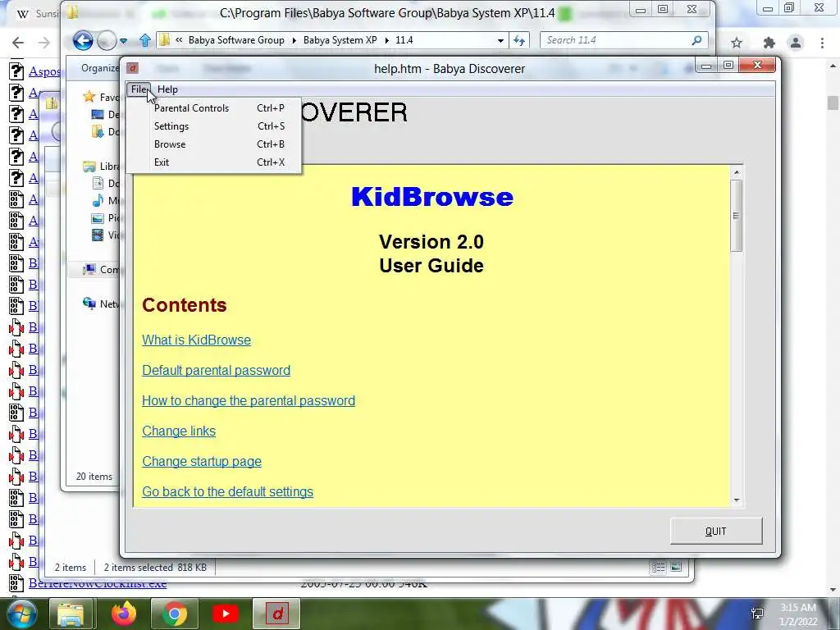Open Chrome three-dot menu
Screen dimensions: 840x630
click(x=822, y=43)
